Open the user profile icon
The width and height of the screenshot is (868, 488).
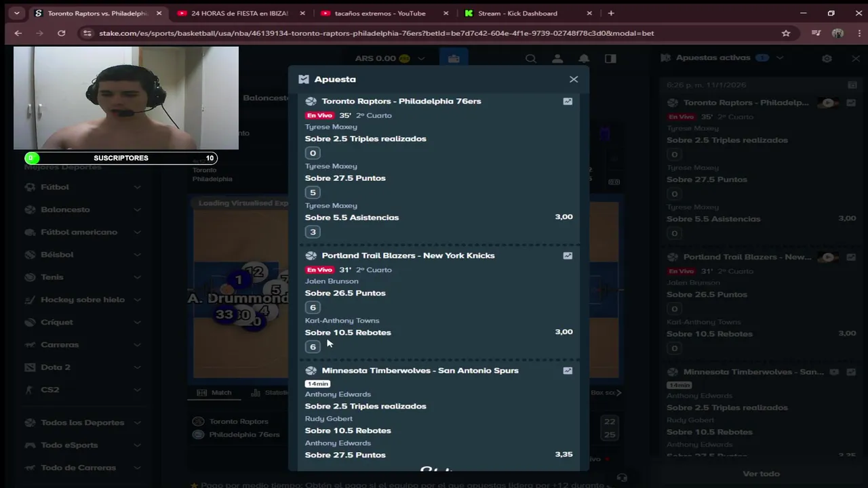tap(557, 59)
